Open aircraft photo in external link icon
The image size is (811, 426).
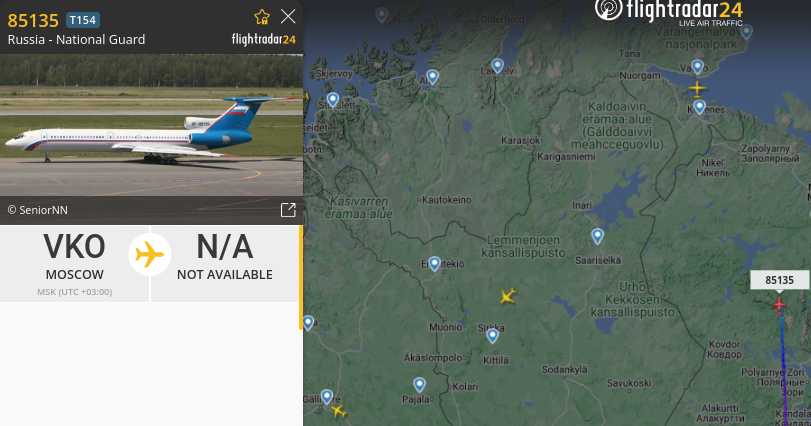click(288, 209)
